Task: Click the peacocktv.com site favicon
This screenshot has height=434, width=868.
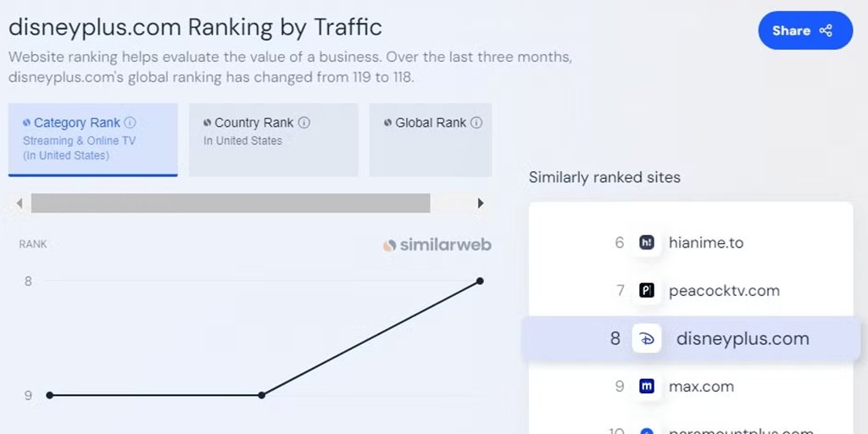Action: coord(647,290)
